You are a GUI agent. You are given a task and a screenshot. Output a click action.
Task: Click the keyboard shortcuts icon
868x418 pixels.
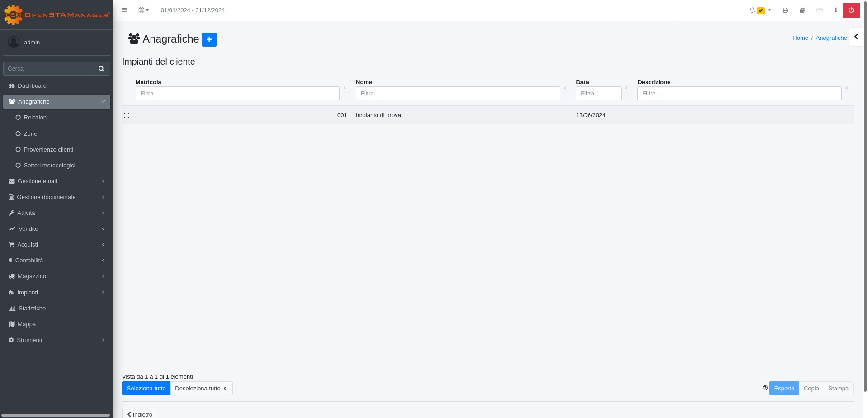point(820,10)
